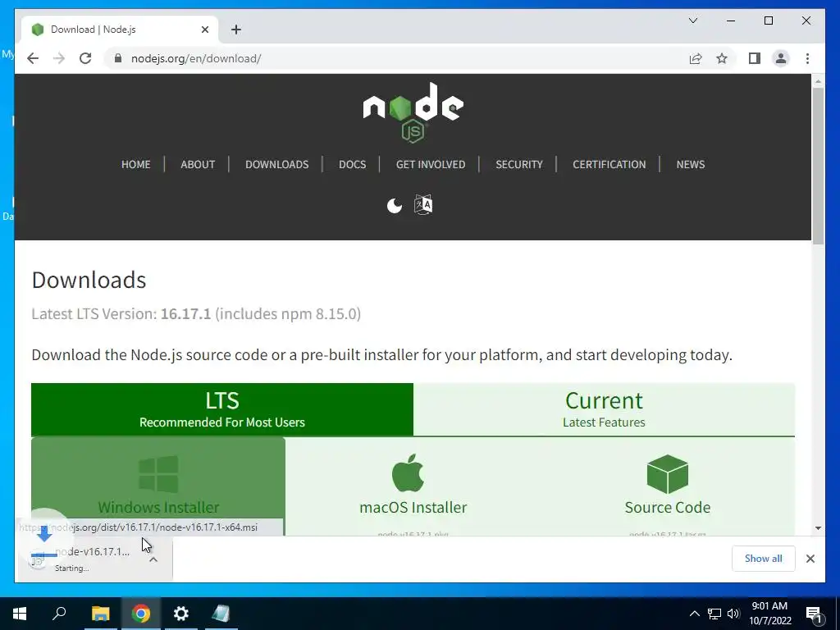Click network icon in system tray
840x630 pixels.
[714, 614]
